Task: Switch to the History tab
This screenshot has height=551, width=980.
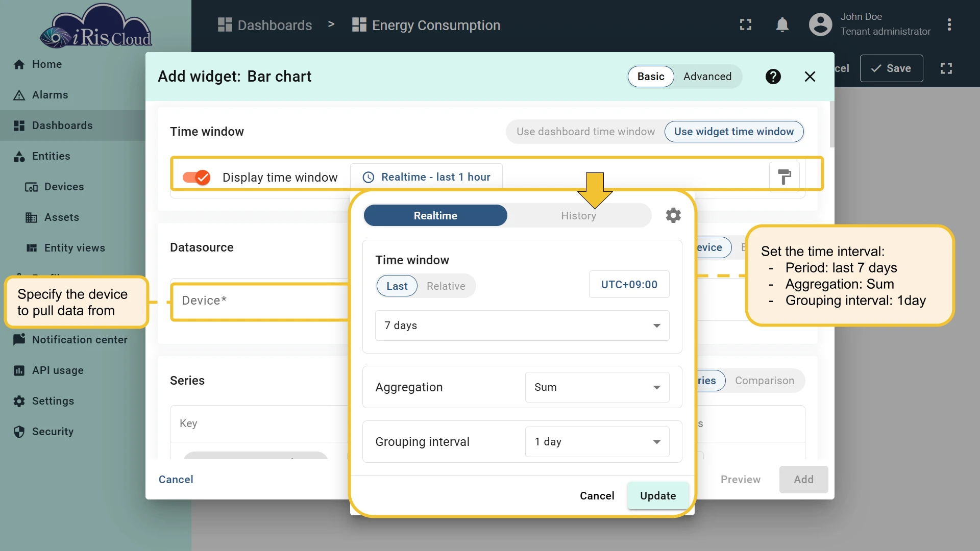Action: [578, 216]
